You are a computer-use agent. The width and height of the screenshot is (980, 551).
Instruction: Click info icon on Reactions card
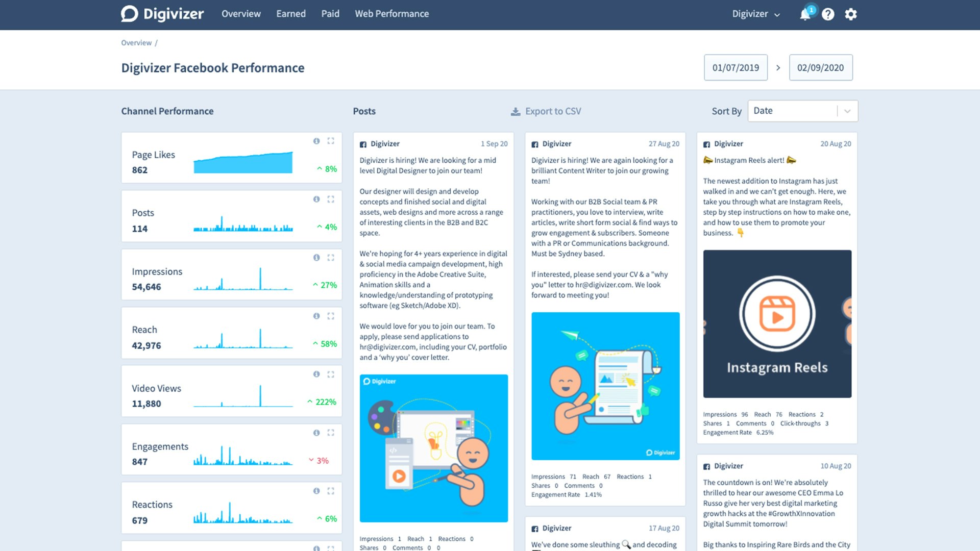(x=316, y=491)
